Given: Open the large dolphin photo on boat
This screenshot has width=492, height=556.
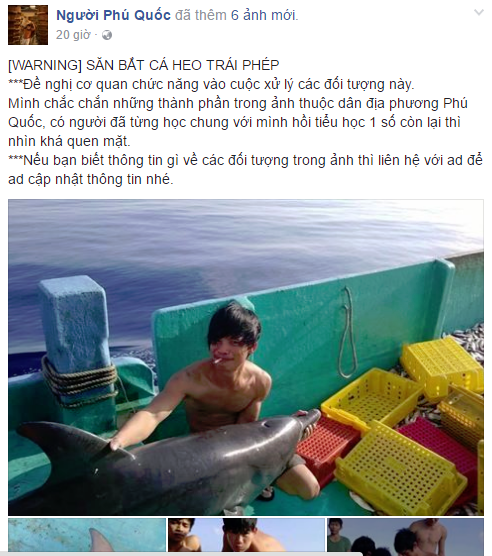Looking at the screenshot, I should [x=246, y=357].
